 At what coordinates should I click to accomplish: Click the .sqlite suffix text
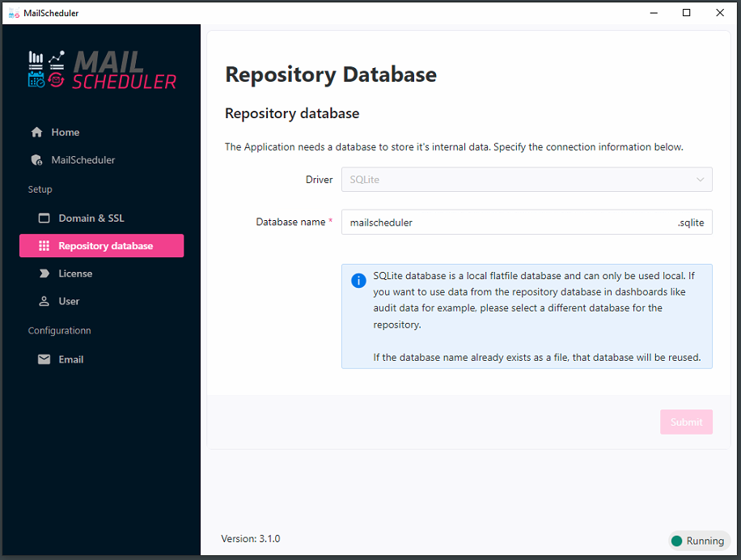click(691, 223)
